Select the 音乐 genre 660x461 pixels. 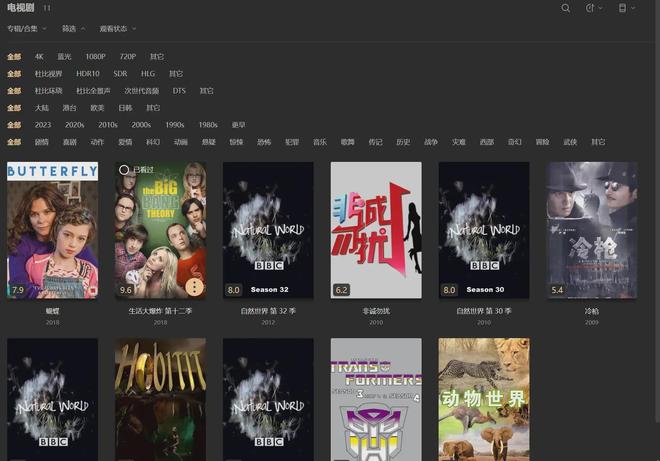click(x=320, y=142)
